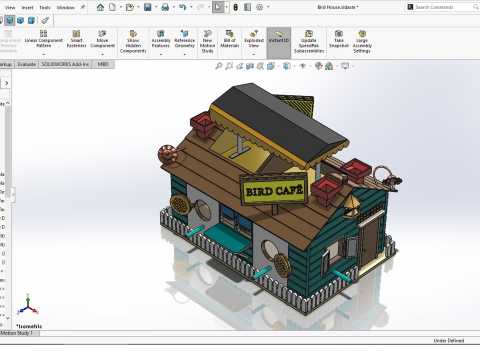Click the Open document folder icon
The width and height of the screenshot is (480, 360).
coord(130,7)
